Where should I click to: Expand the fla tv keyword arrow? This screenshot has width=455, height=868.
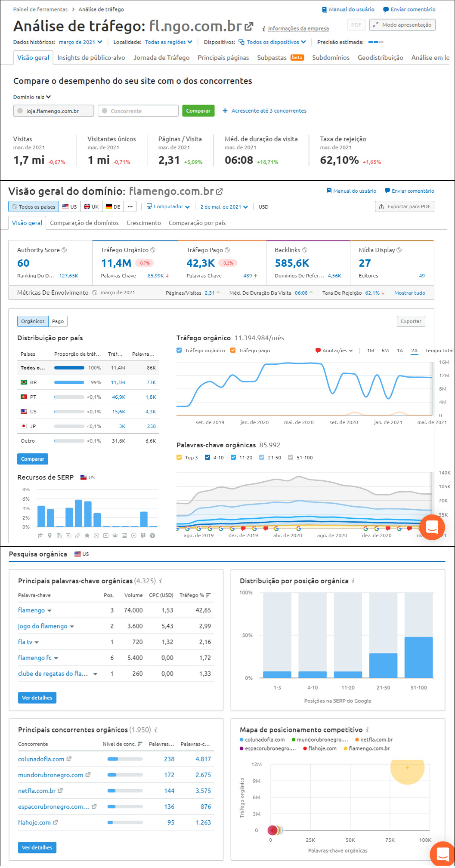click(37, 643)
